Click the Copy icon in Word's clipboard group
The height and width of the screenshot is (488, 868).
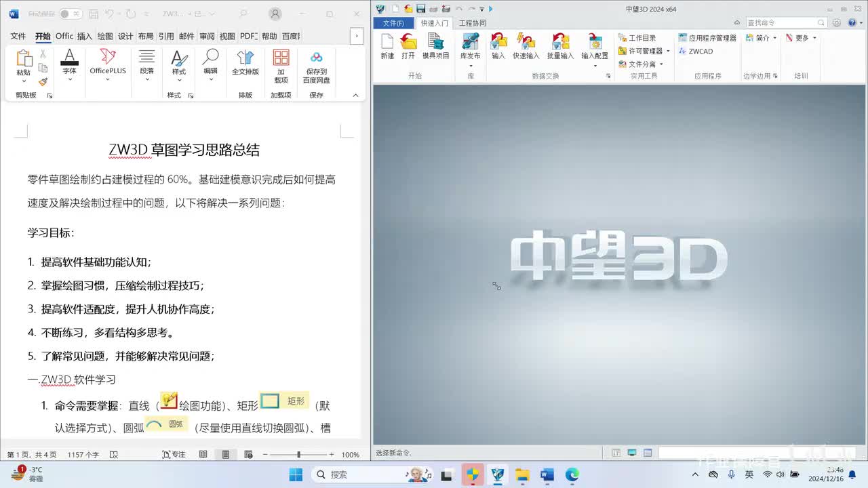click(x=43, y=68)
